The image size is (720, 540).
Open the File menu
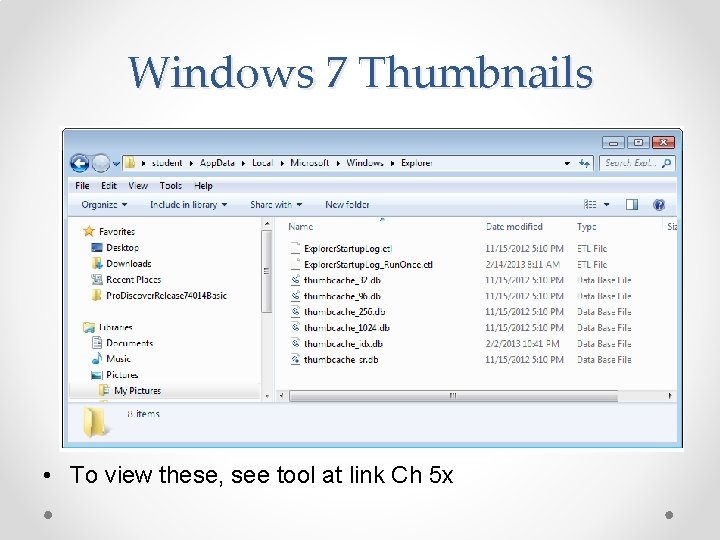click(x=82, y=186)
